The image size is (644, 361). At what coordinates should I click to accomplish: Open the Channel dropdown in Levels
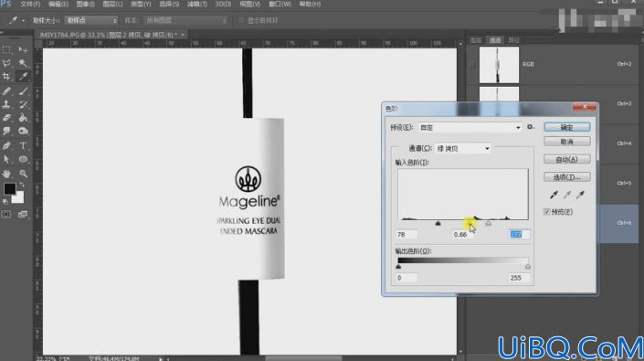(x=462, y=149)
